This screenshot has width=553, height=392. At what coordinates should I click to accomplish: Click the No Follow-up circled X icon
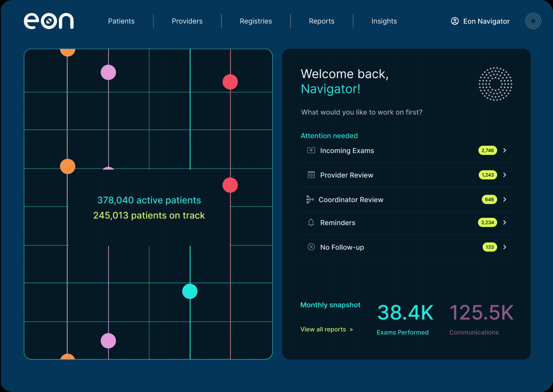311,247
